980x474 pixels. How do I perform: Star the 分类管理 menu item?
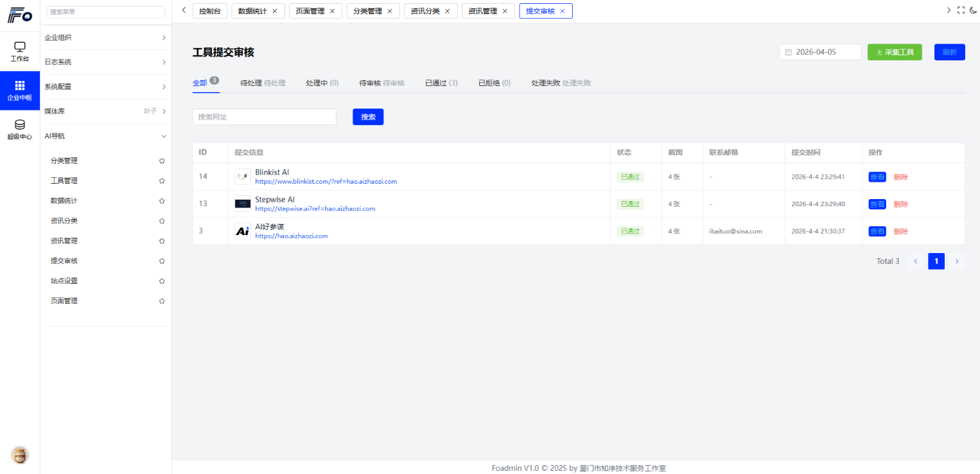[162, 161]
